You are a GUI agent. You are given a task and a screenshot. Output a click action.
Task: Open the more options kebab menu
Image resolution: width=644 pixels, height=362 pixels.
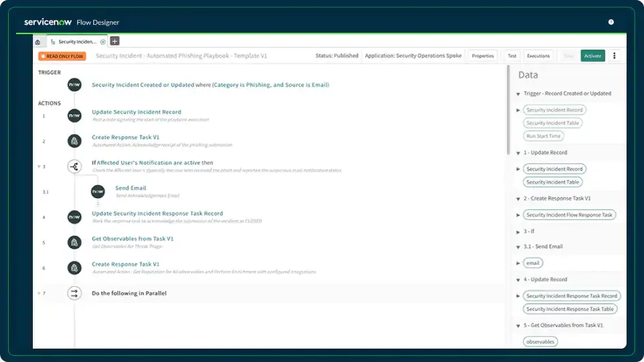614,56
